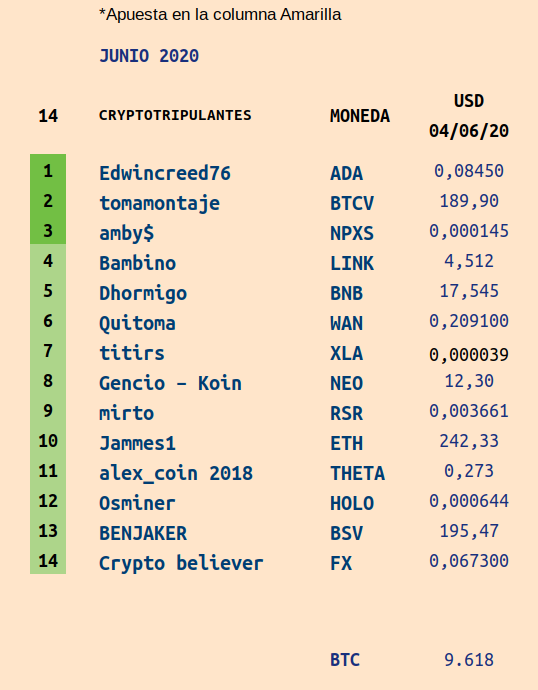Select the Dhormigo participant cell

click(x=143, y=294)
